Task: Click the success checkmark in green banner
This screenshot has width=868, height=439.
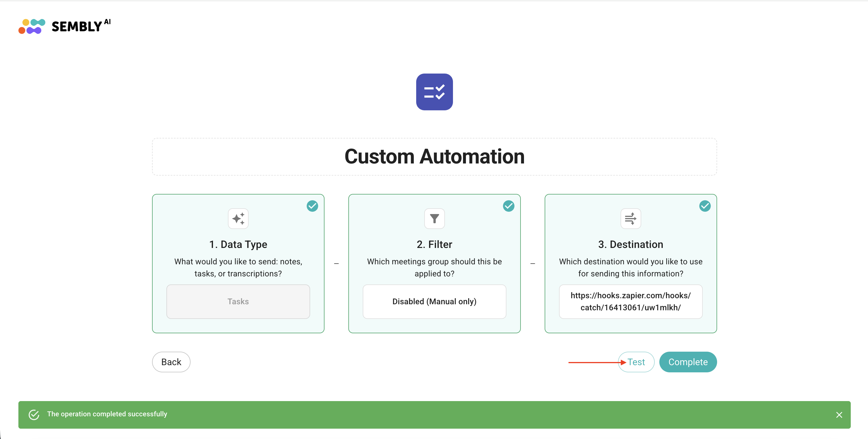Action: [34, 414]
